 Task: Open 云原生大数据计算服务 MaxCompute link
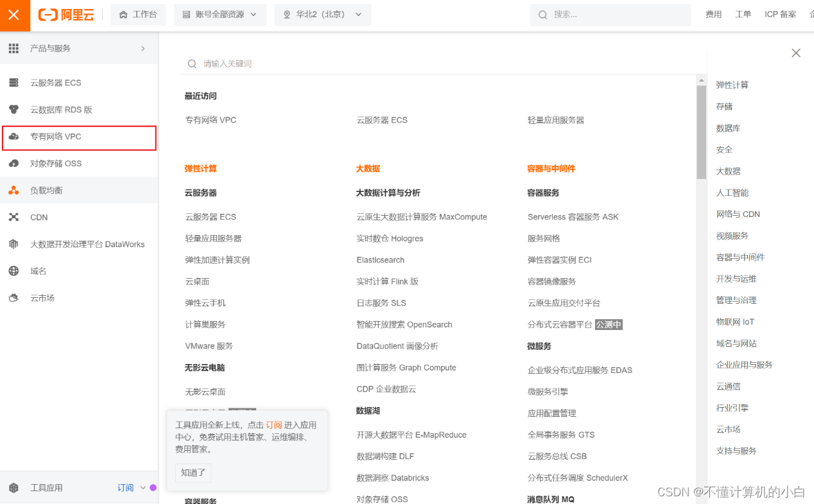422,217
